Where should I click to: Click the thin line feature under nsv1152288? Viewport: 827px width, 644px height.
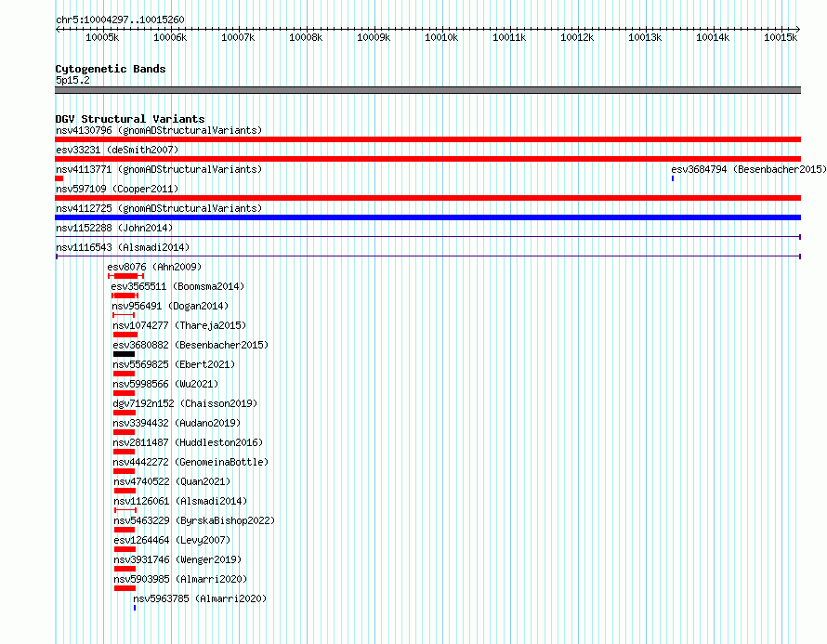[427, 237]
